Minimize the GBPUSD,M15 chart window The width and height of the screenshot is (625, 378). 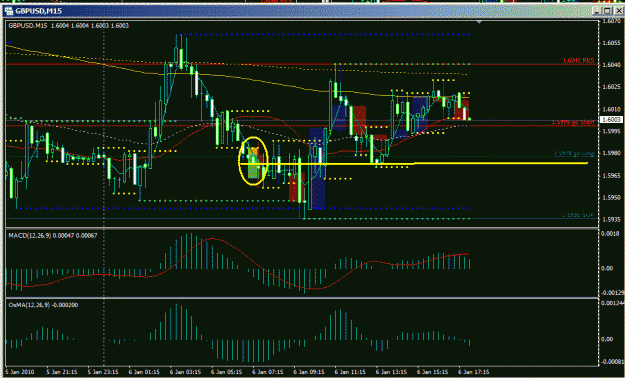597,11
